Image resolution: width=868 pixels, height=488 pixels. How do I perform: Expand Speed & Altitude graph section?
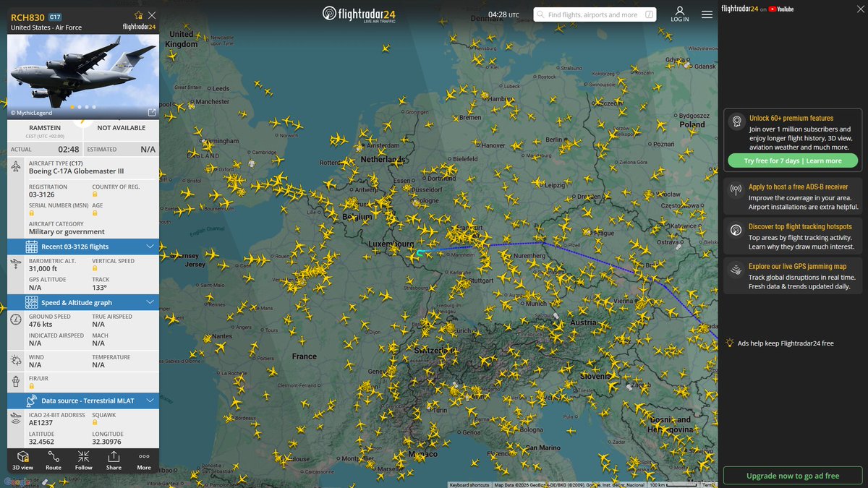pos(83,302)
